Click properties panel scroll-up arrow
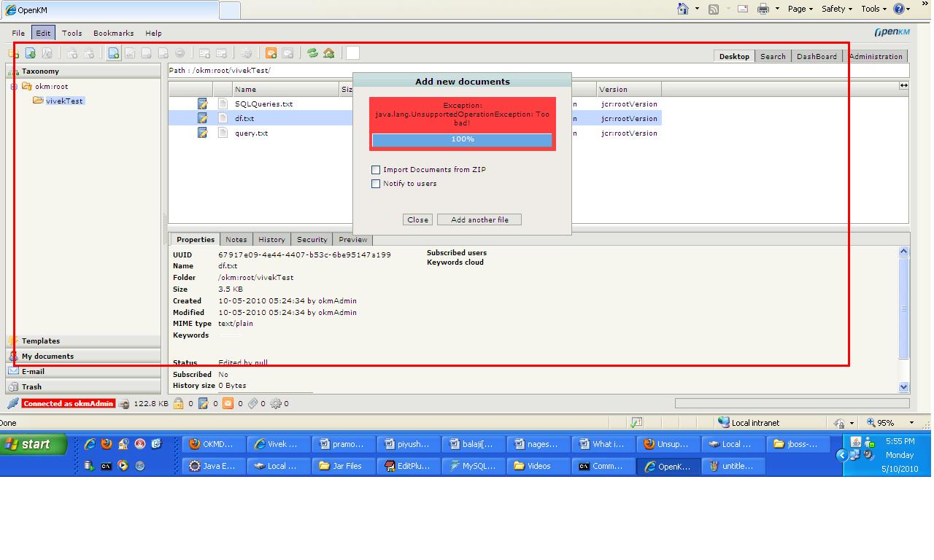This screenshot has height=560, width=934. (x=903, y=252)
